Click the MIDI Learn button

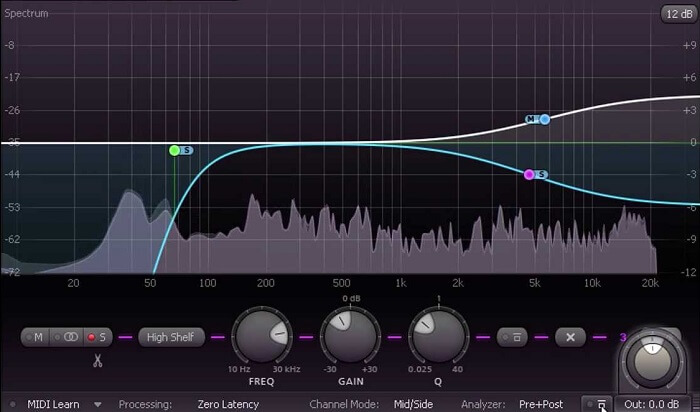click(x=53, y=405)
